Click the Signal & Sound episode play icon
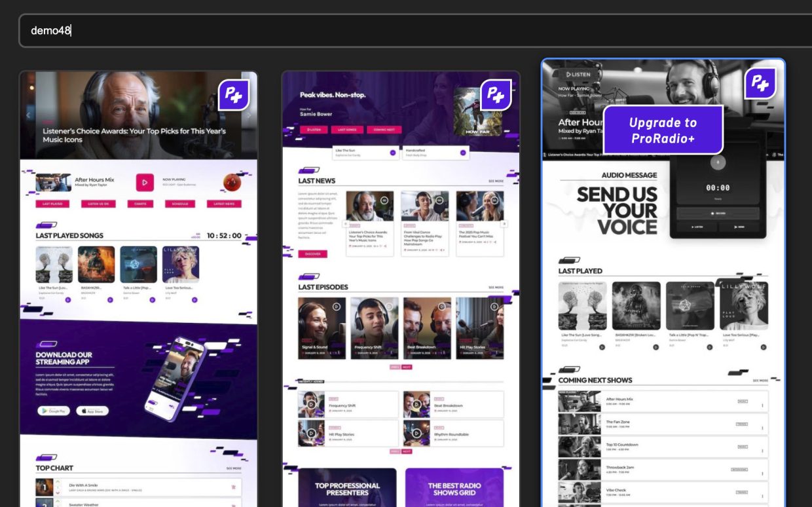812x507 pixels. (336, 306)
